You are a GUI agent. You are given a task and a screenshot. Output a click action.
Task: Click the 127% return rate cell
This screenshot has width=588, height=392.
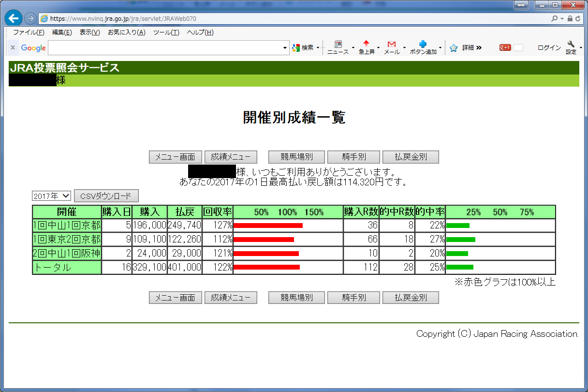[x=218, y=226]
